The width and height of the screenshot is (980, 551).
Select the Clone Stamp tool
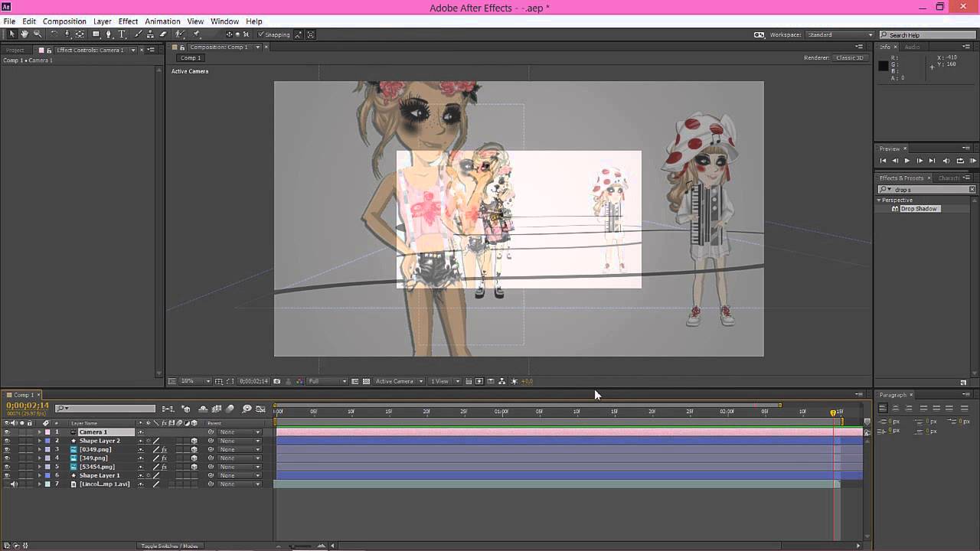(x=151, y=34)
